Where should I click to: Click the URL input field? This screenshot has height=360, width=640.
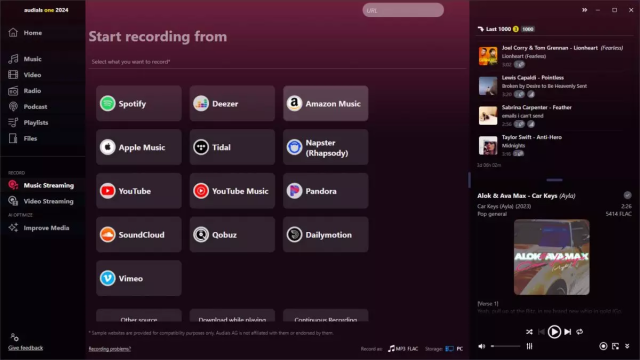(x=403, y=10)
